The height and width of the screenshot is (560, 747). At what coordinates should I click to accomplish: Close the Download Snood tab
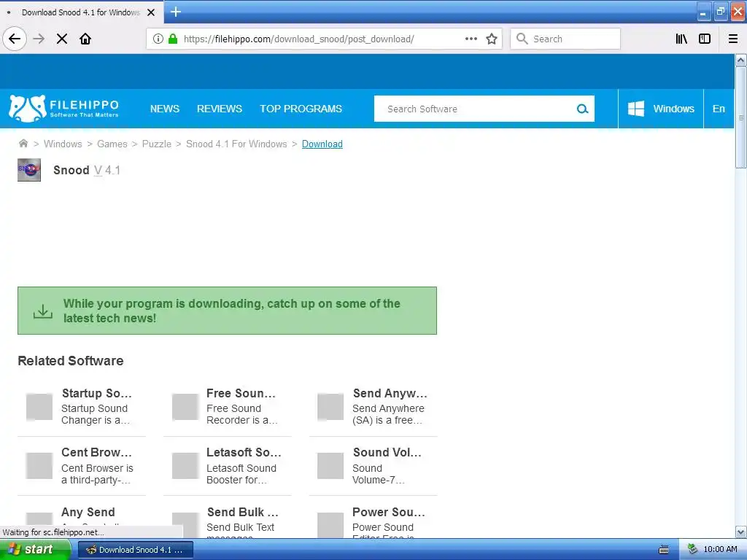coord(151,12)
